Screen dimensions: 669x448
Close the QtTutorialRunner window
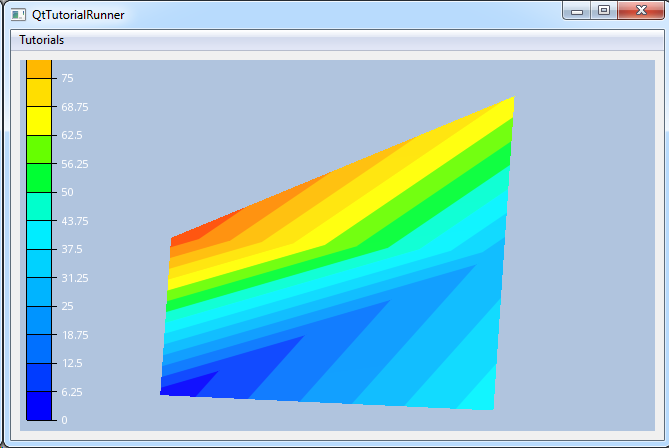pos(639,11)
